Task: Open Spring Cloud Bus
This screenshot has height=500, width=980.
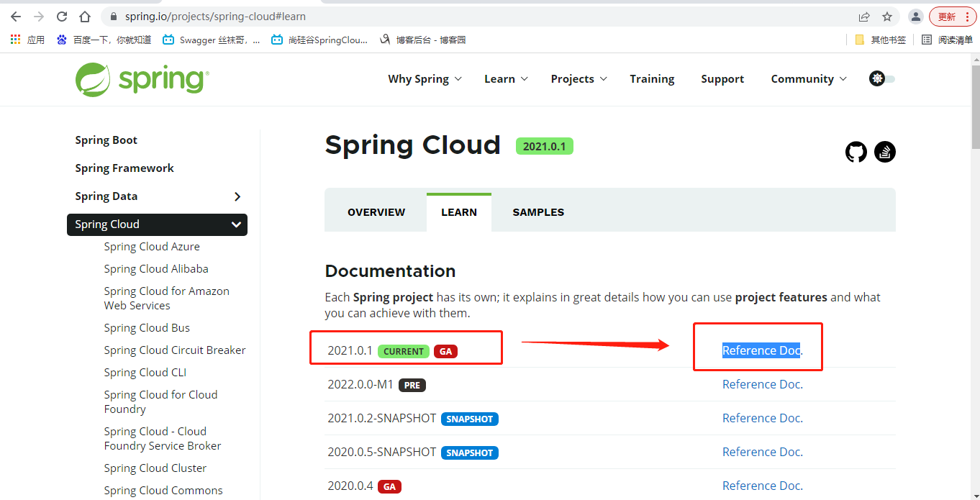Action: tap(147, 328)
